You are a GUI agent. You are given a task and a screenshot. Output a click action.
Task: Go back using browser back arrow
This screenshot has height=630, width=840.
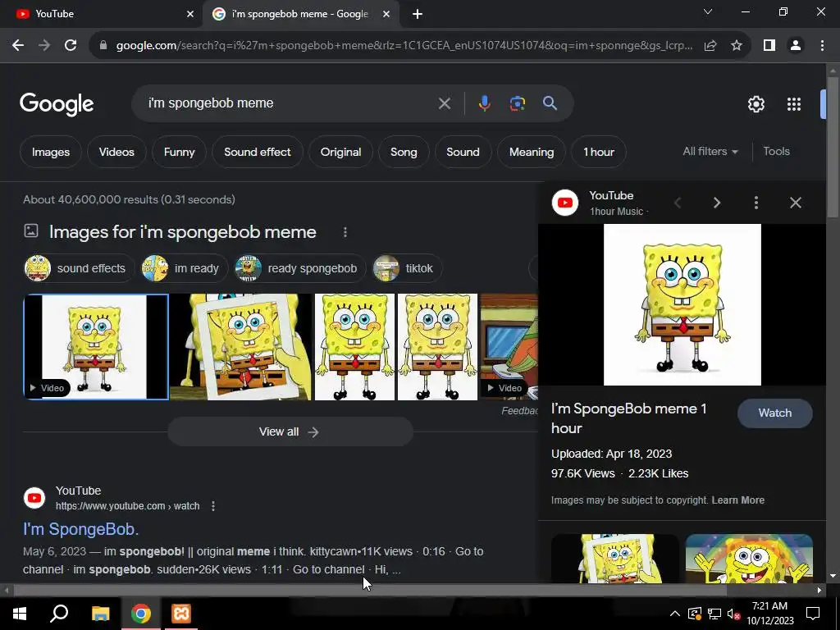(x=18, y=46)
